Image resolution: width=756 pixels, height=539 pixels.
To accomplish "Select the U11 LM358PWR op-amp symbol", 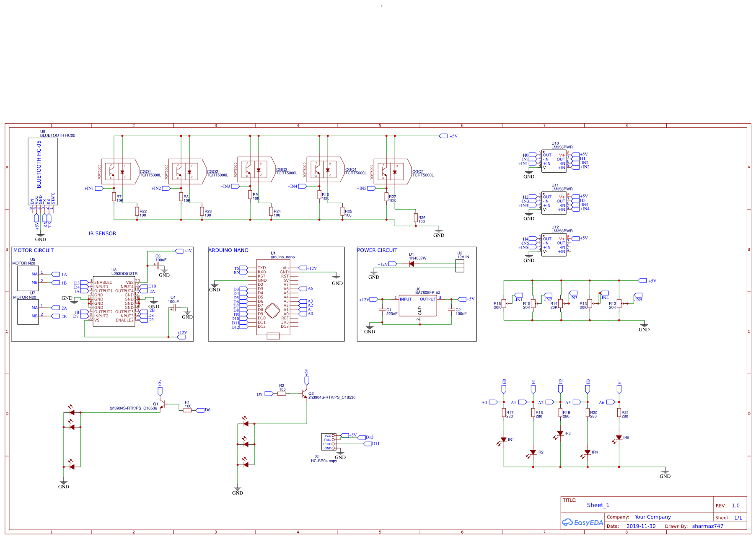I will tap(554, 203).
